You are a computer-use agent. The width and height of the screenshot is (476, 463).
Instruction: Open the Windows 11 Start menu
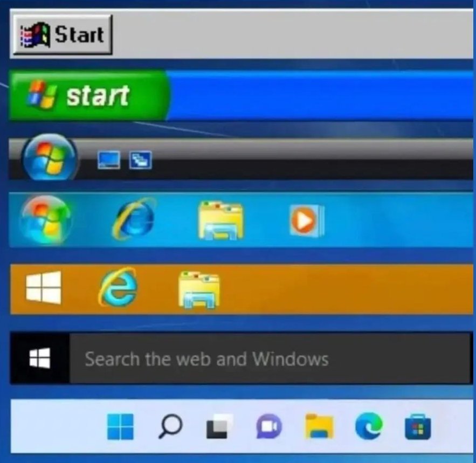pos(120,426)
